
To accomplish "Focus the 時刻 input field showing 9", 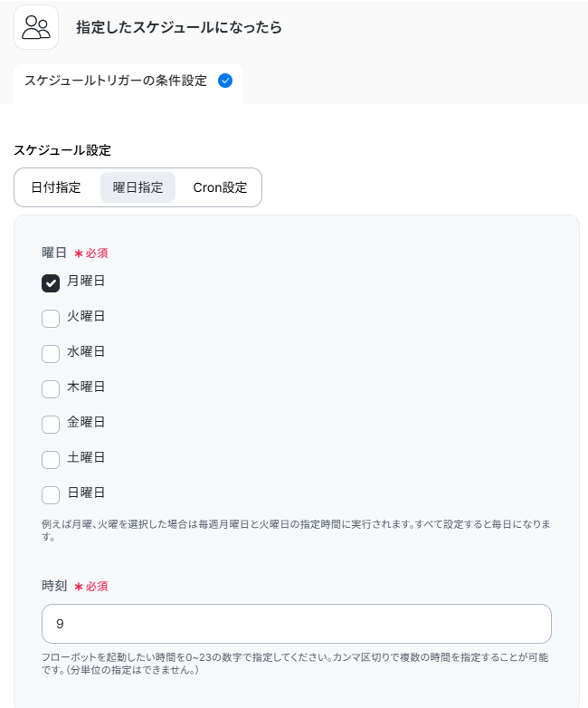I will (x=297, y=624).
